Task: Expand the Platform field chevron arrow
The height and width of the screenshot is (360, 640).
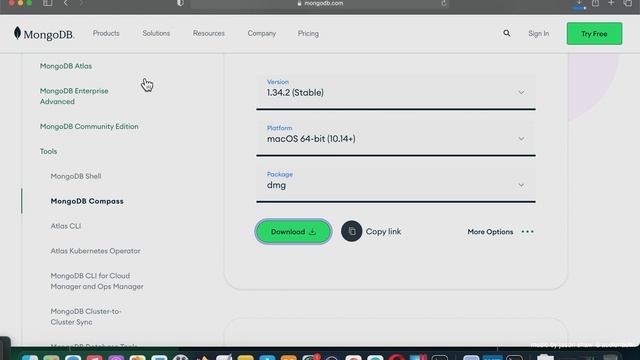Action: 521,139
